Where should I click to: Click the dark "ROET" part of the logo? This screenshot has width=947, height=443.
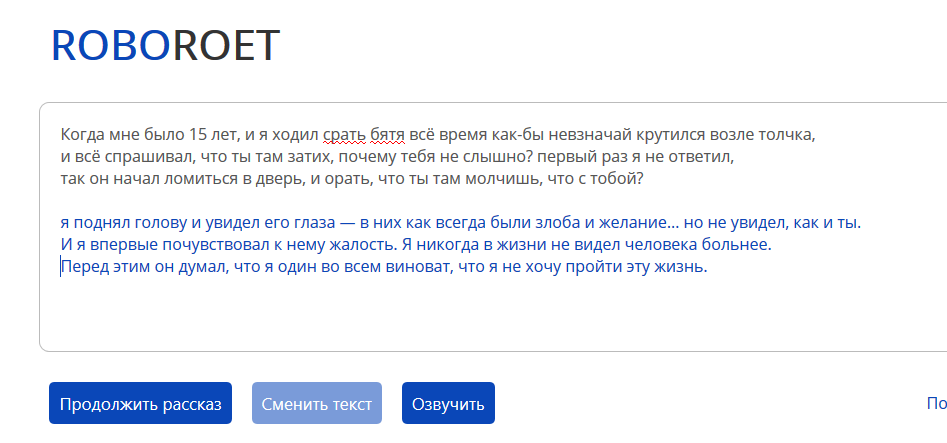click(227, 45)
